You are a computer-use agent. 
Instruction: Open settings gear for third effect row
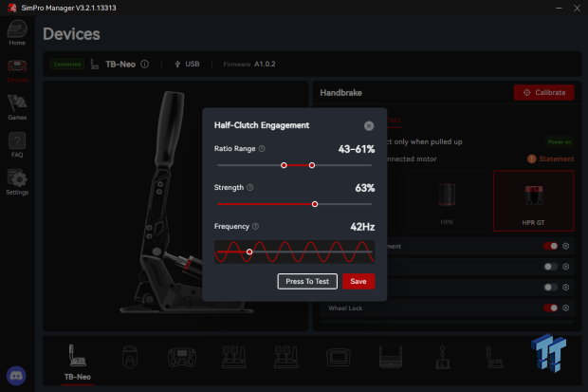click(566, 288)
